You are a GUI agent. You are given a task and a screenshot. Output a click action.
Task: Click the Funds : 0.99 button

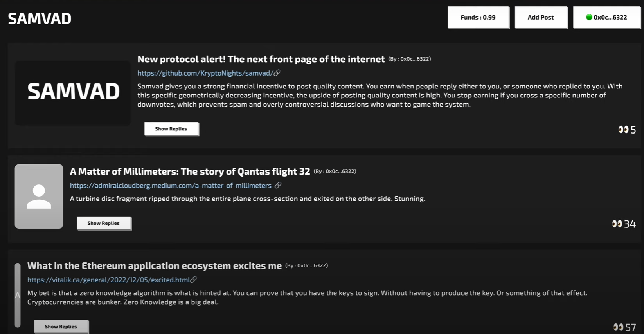(478, 17)
